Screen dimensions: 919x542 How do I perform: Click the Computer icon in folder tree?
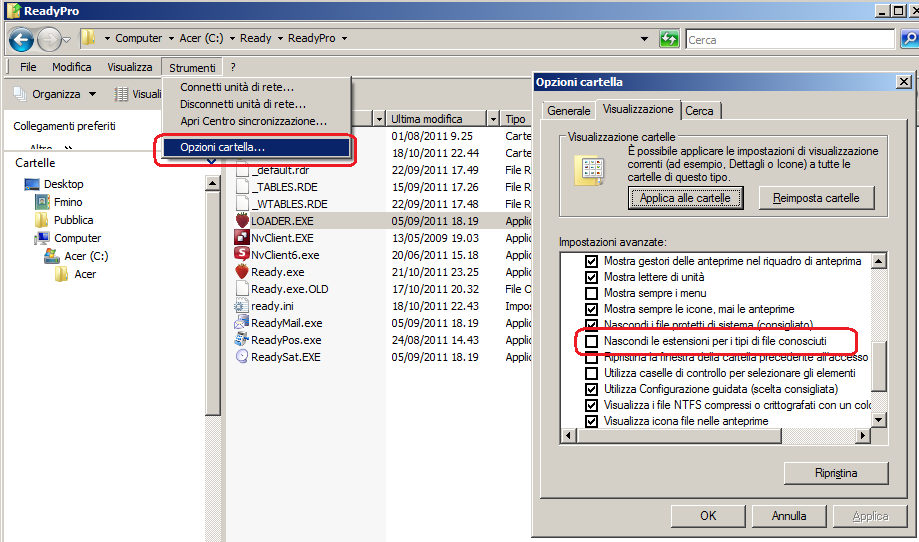tap(42, 238)
